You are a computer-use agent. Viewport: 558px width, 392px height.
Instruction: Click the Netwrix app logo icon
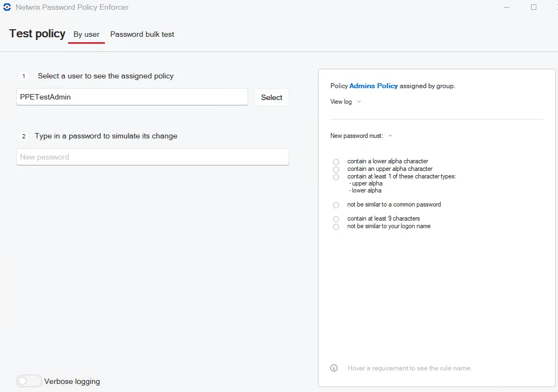(7, 6)
